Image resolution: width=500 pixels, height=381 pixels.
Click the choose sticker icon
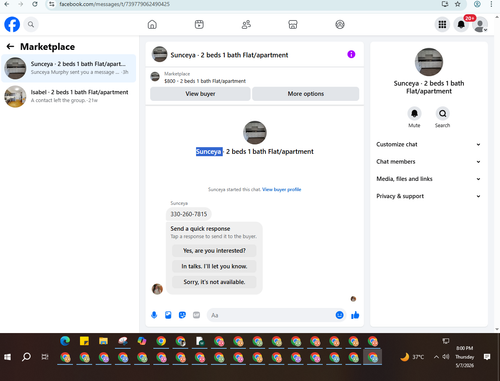[x=182, y=315]
